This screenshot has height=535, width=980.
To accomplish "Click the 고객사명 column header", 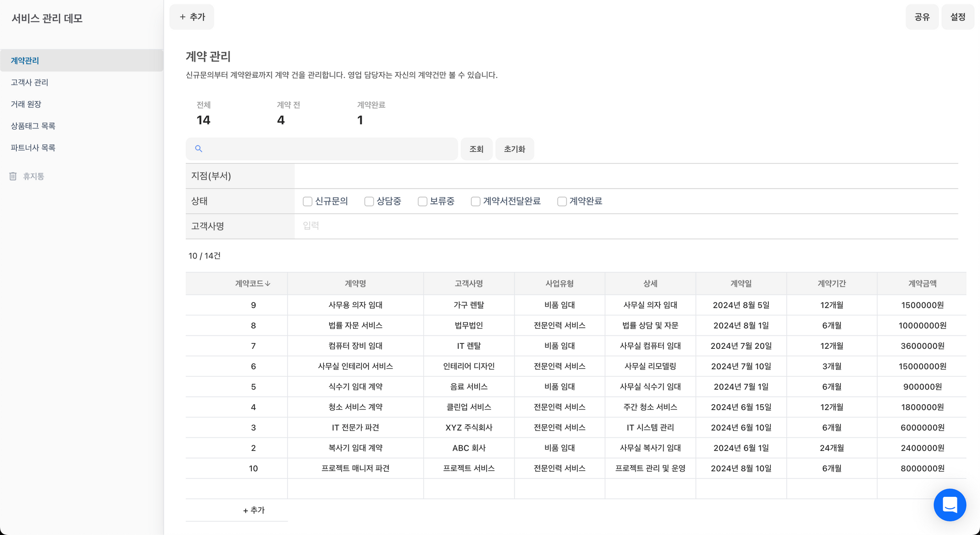I will point(469,284).
